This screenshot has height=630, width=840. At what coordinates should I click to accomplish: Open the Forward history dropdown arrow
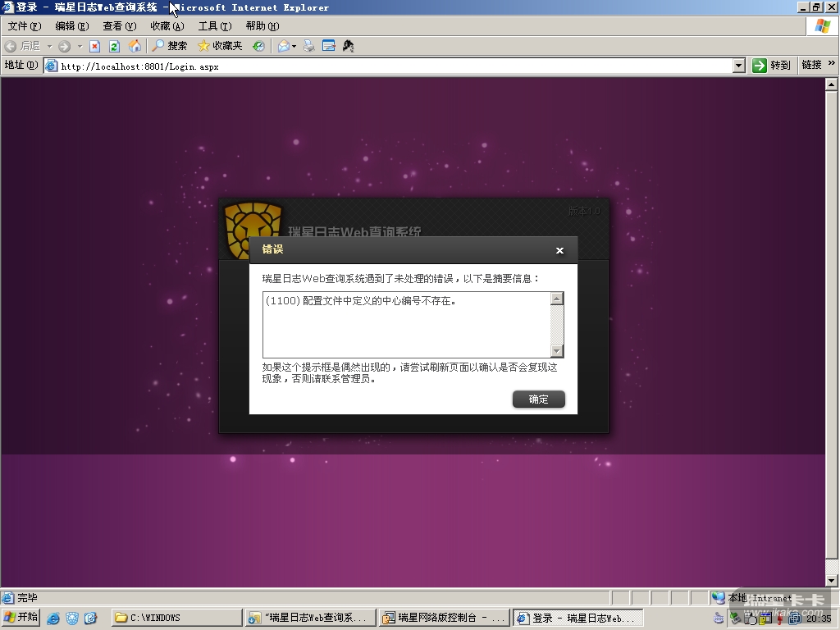coord(80,47)
